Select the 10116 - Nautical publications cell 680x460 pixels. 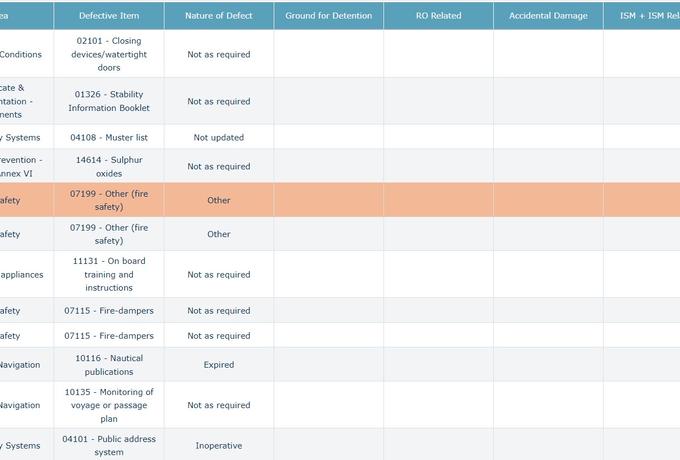coord(109,365)
